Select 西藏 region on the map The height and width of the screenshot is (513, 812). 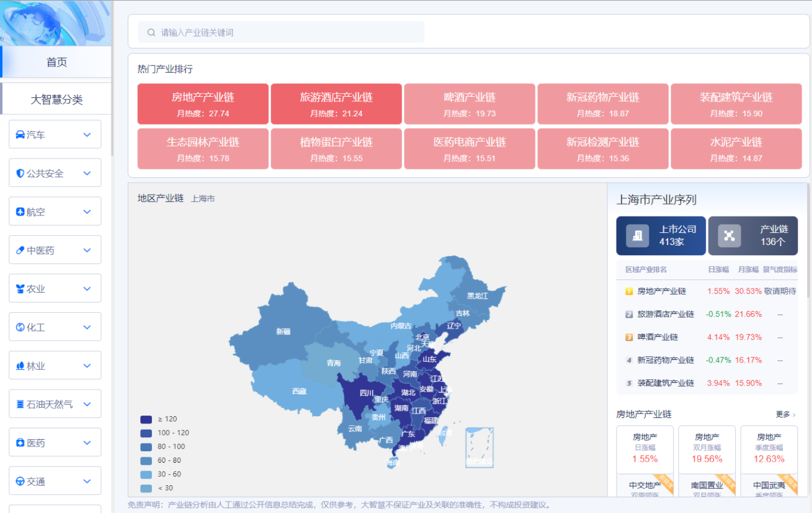(x=299, y=391)
